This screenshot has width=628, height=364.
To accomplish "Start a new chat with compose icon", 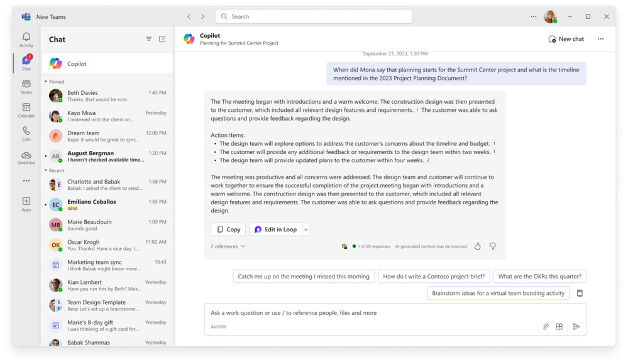I will (x=162, y=39).
